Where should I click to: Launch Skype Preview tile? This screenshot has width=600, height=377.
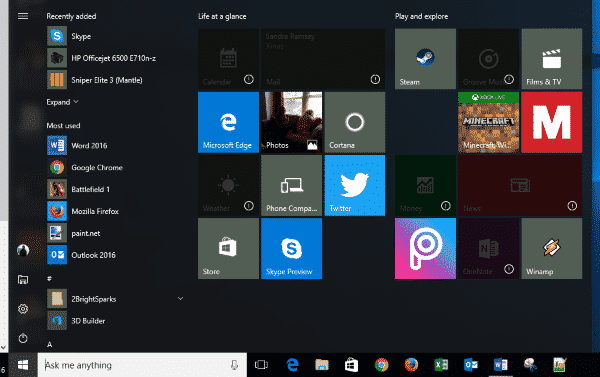pyautogui.click(x=291, y=248)
